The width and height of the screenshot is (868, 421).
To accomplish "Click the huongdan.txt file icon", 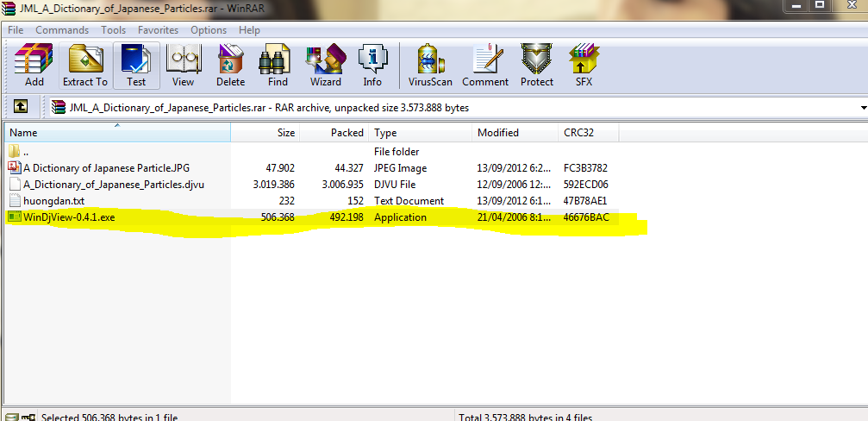I will coord(15,200).
